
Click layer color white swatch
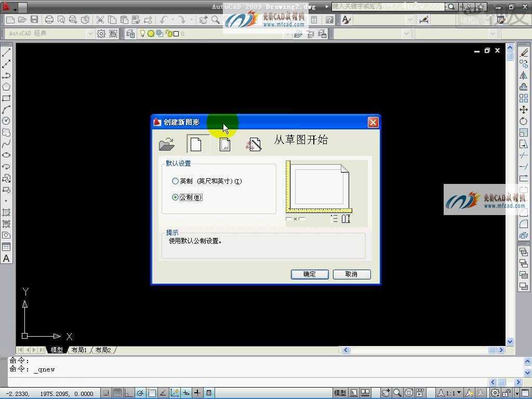coord(176,34)
